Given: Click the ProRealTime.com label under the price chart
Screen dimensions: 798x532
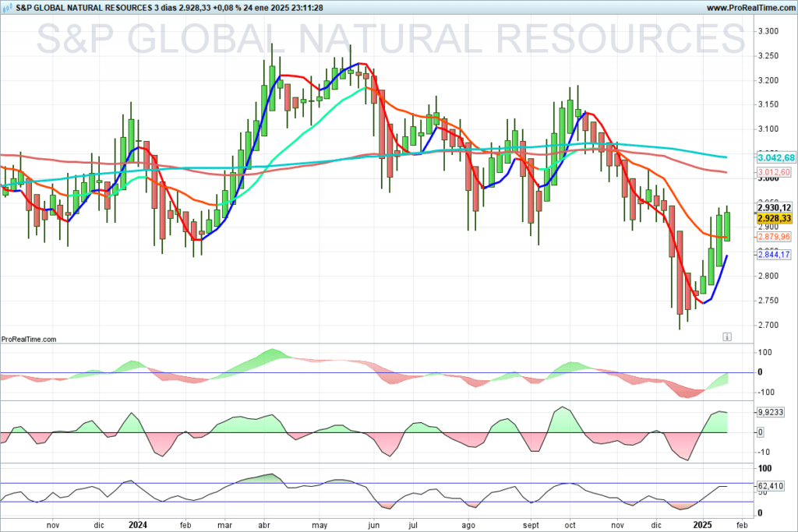Looking at the screenshot, I should click(x=29, y=340).
